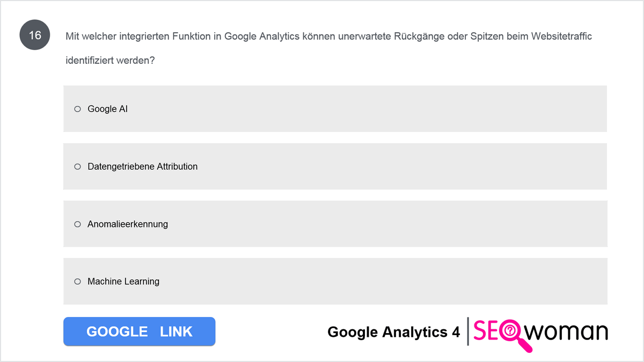Screen dimensions: 644x362
Task: Choose the Anomalieerkennung radio button
Action: coord(77,224)
